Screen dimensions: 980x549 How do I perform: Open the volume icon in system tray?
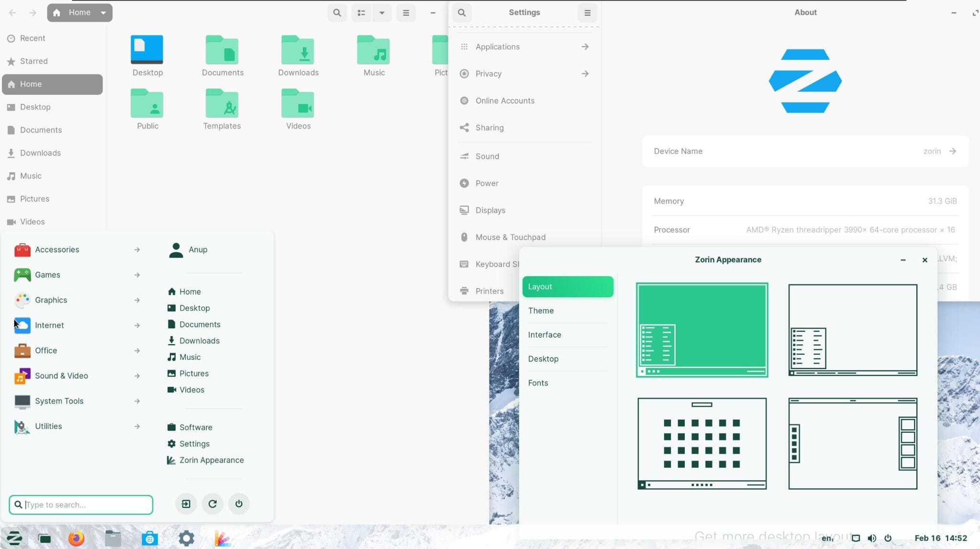(871, 538)
